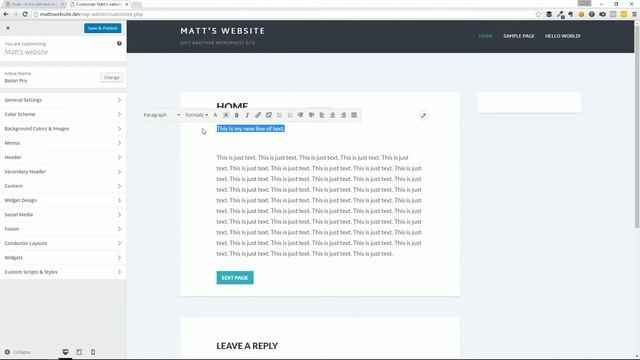Click the Change theme button
Viewport: 640px width, 360px height.
tap(111, 77)
